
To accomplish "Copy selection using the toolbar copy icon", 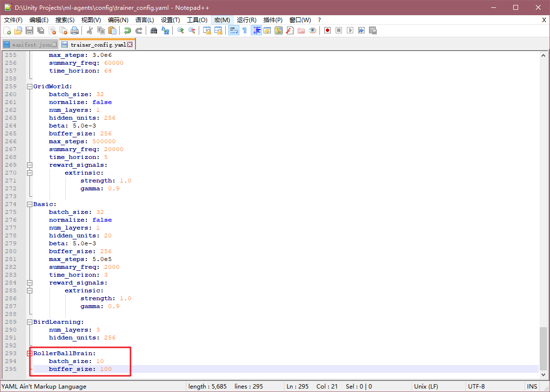I will 101,30.
